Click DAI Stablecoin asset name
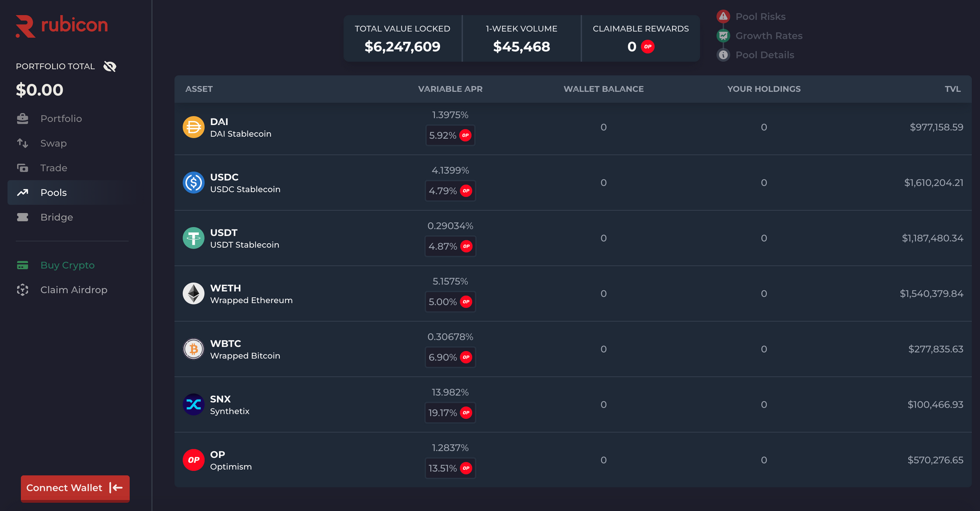Viewport: 980px width, 511px height. point(241,134)
